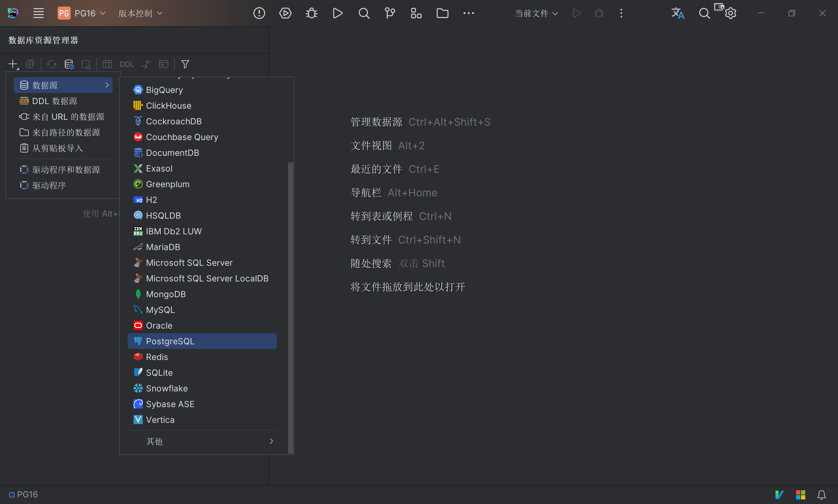Choose Couchbase Query data source
838x504 pixels.
(x=202, y=137)
